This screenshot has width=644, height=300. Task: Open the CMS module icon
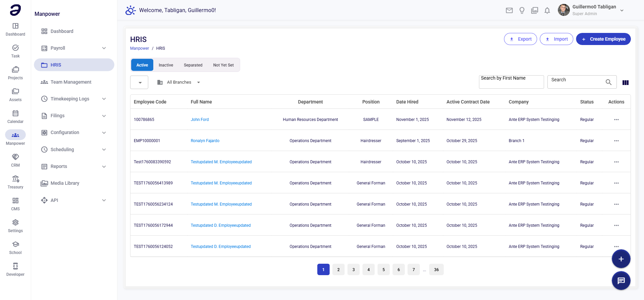(15, 201)
